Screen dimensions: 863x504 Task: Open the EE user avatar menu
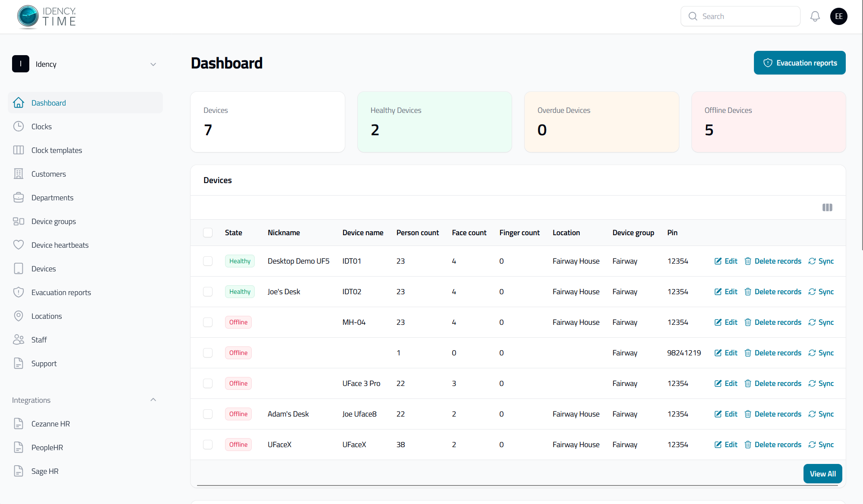[x=838, y=16]
